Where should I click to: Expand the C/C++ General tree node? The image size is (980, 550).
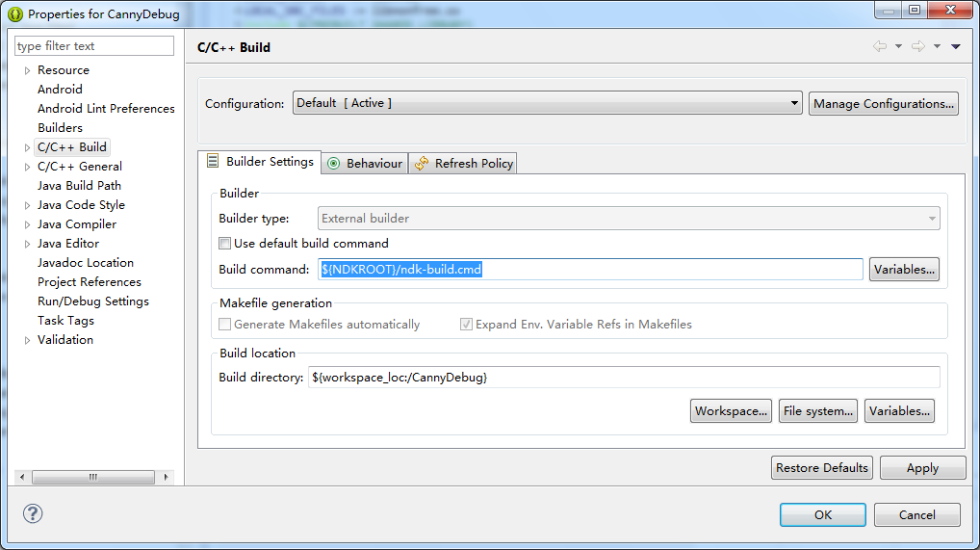coord(27,167)
